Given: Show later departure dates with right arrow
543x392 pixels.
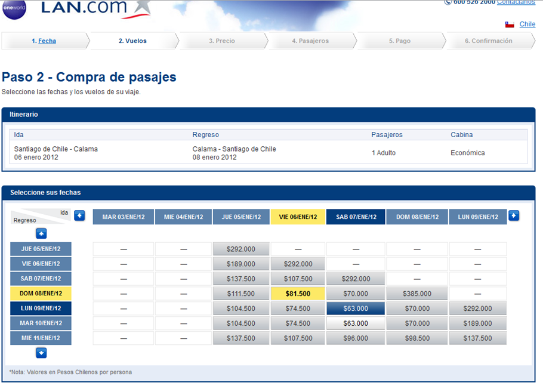Looking at the screenshot, I should click(x=513, y=216).
